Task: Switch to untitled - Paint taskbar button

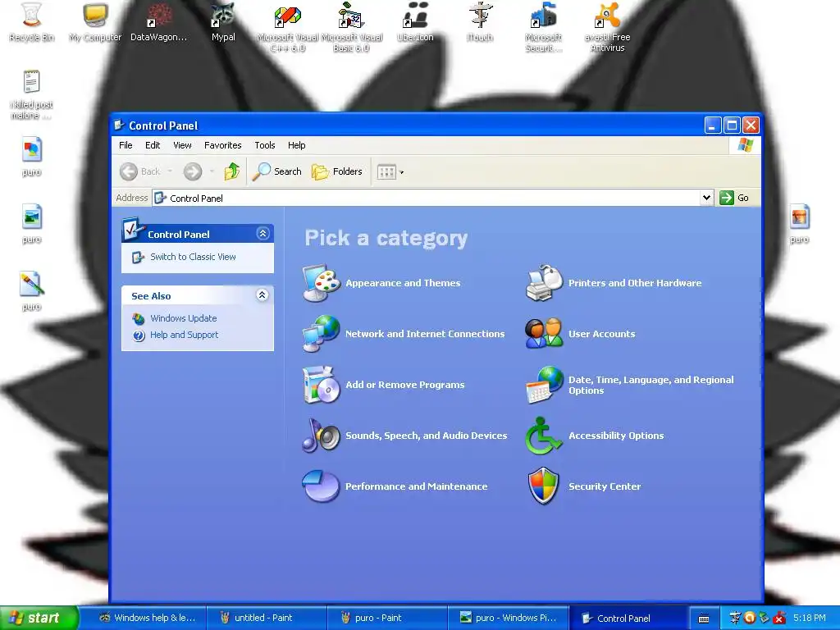Action: [x=266, y=618]
